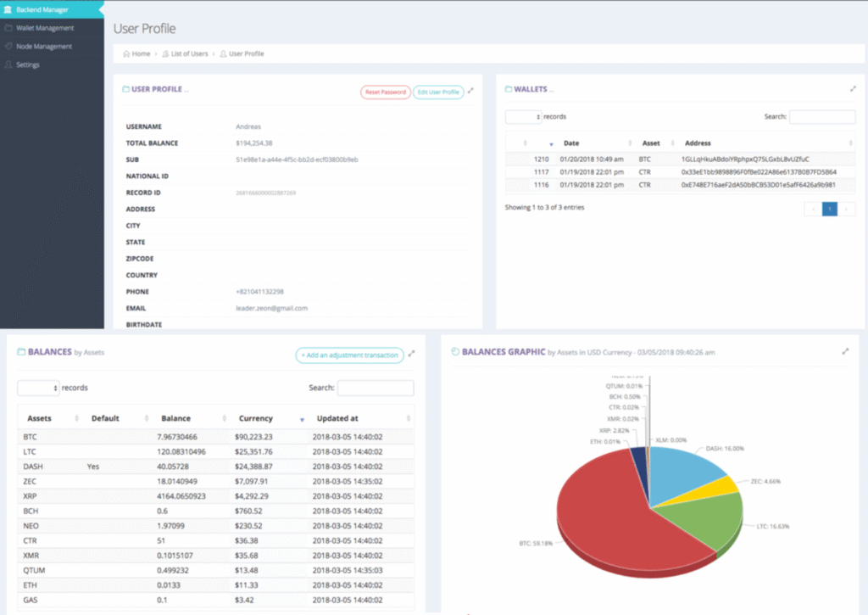Click the Edit User Profile button
Viewport: 868px width, 615px height.
[438, 92]
